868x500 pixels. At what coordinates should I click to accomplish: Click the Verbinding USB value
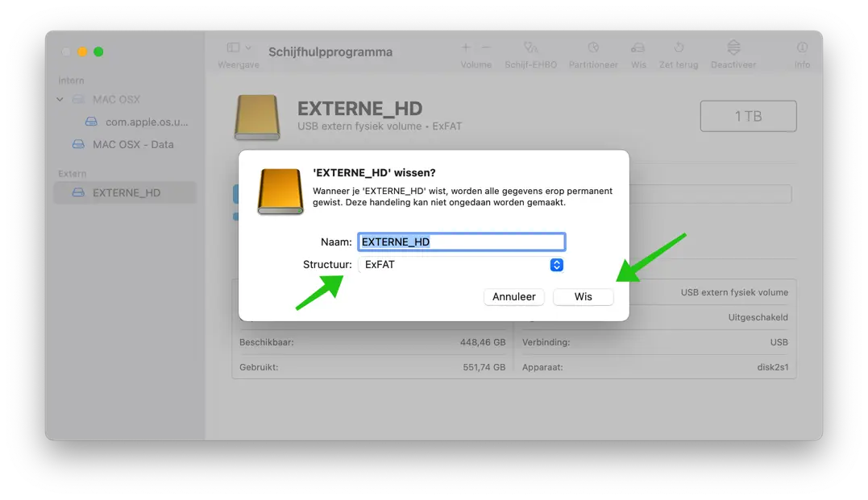click(x=779, y=342)
